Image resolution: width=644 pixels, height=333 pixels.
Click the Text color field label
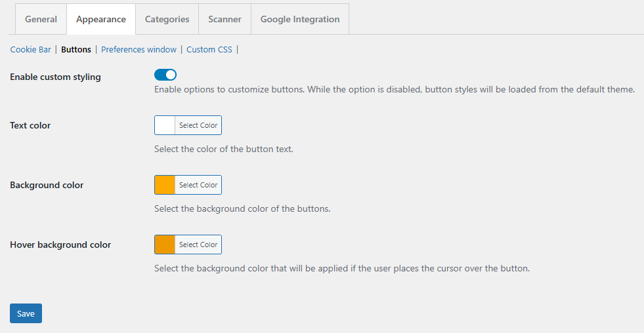click(x=30, y=125)
